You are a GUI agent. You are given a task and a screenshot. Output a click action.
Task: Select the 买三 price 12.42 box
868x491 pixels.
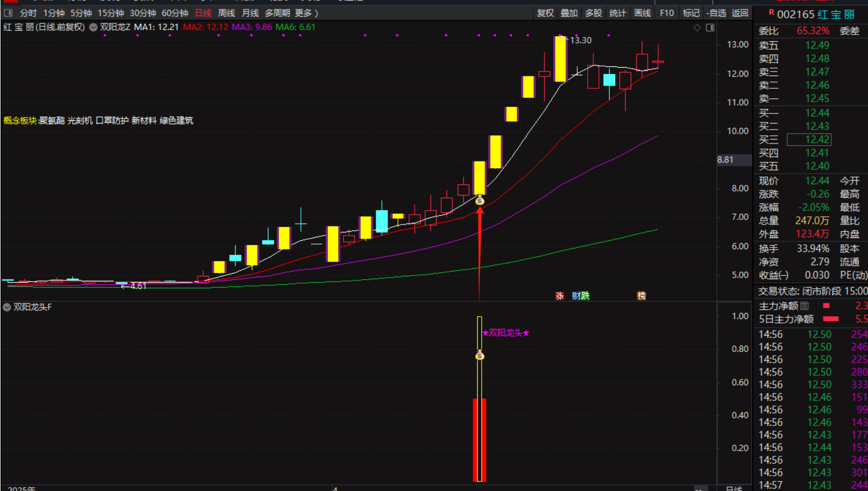817,140
